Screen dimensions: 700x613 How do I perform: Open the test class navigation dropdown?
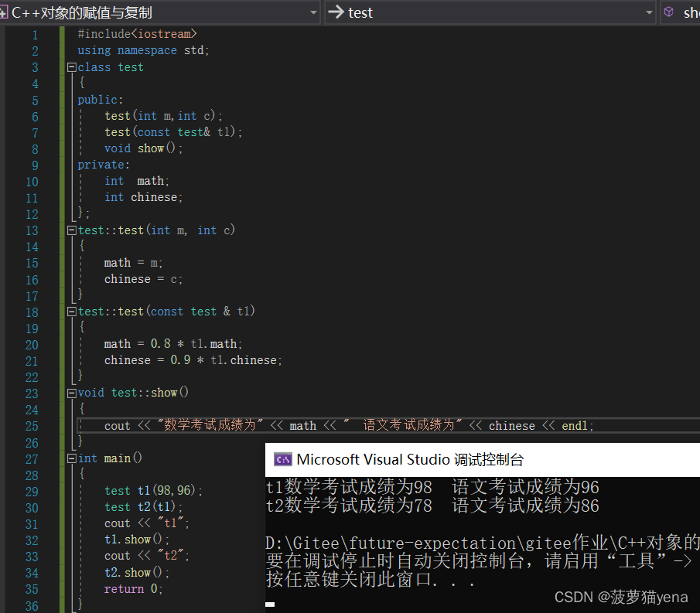490,12
